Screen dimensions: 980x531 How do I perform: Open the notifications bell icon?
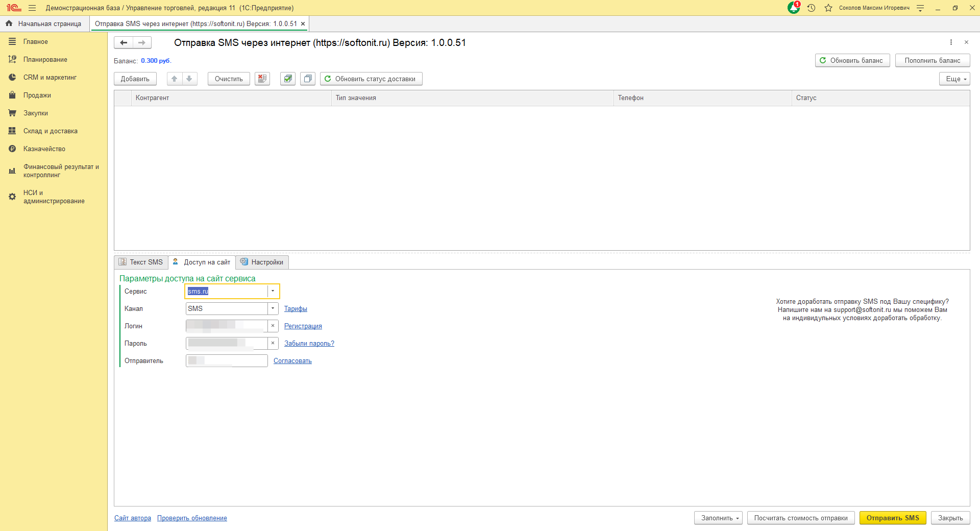click(x=793, y=8)
